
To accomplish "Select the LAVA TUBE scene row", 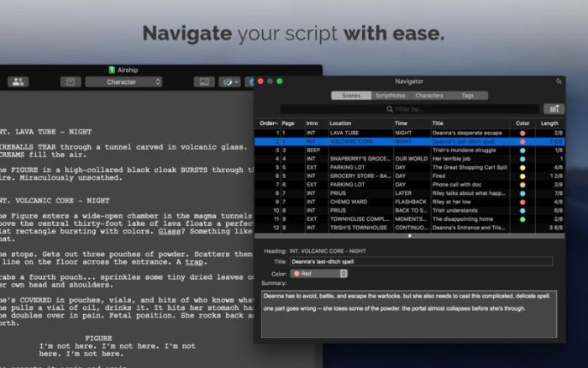I will pyautogui.click(x=410, y=134).
